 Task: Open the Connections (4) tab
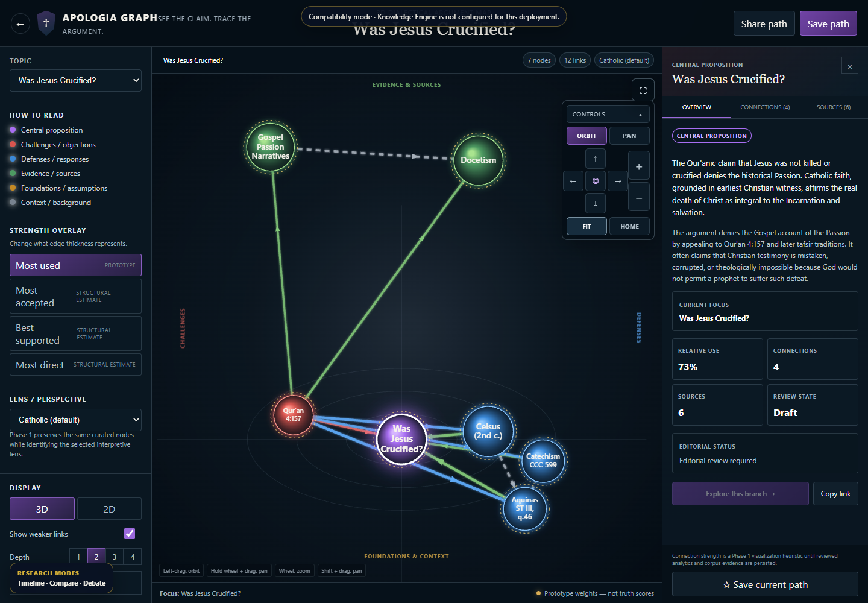pyautogui.click(x=765, y=107)
